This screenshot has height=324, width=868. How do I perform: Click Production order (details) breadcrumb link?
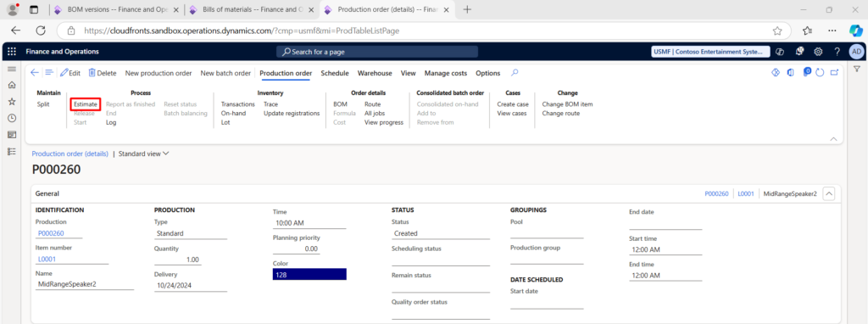coord(70,154)
